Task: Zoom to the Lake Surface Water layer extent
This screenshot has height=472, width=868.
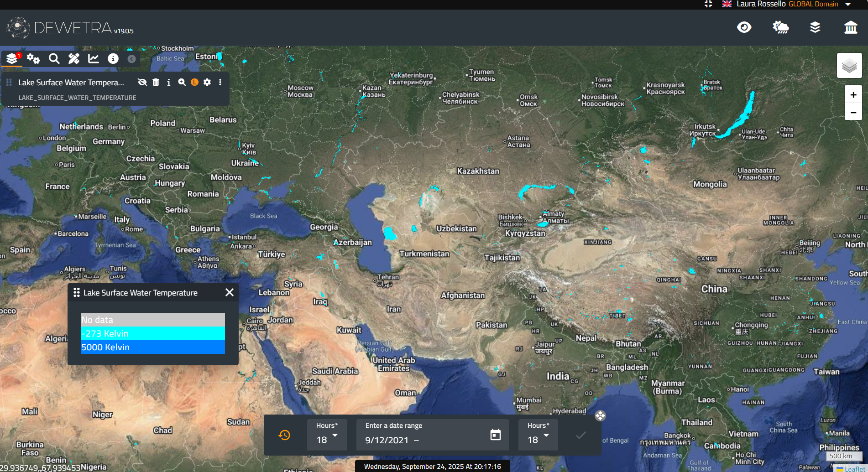Action: pos(182,82)
